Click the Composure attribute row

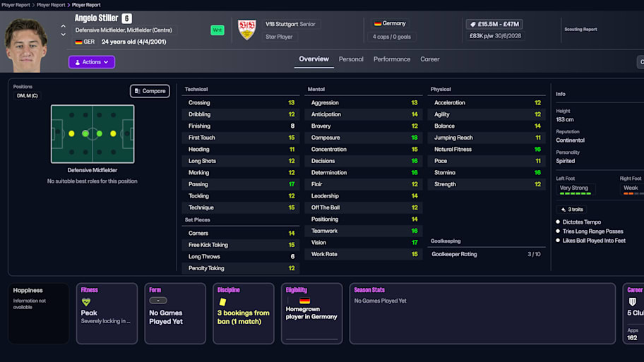[364, 138]
